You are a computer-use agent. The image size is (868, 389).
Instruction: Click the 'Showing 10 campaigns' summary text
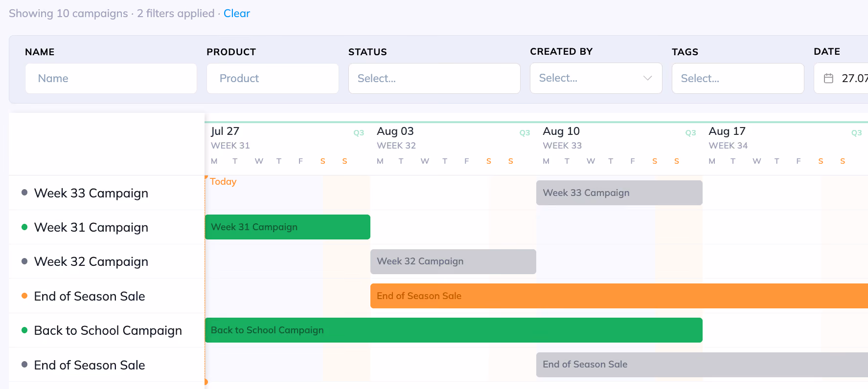click(x=69, y=14)
